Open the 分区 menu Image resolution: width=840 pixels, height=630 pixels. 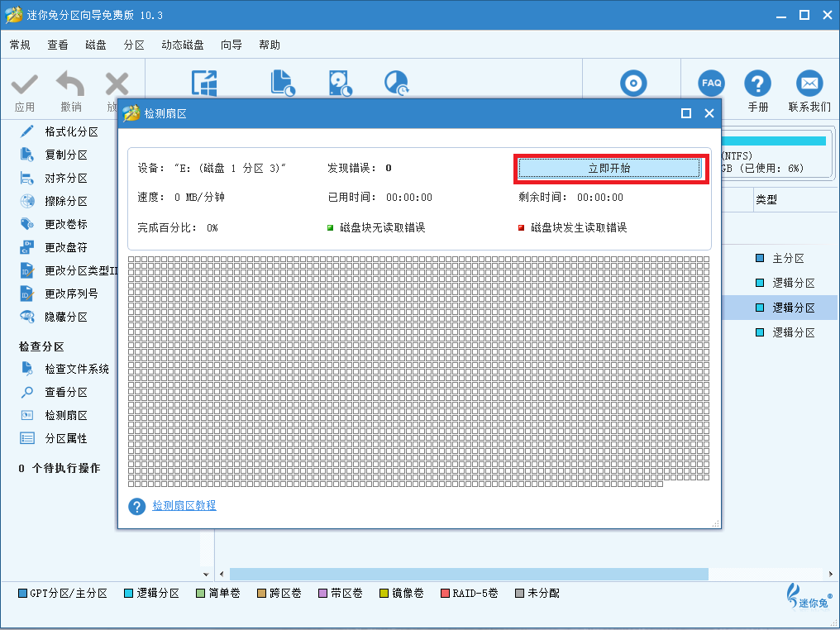click(134, 45)
